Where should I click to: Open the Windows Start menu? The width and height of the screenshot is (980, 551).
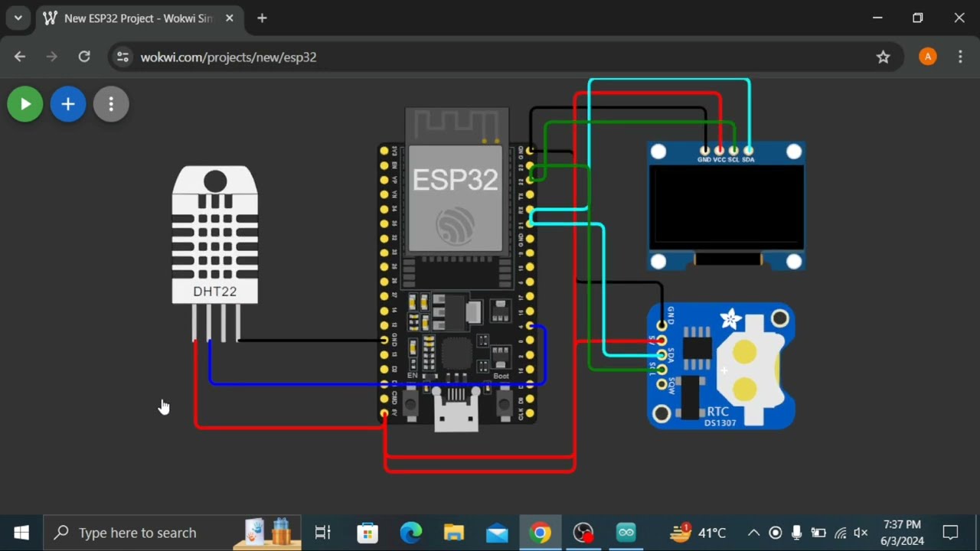[x=21, y=533]
